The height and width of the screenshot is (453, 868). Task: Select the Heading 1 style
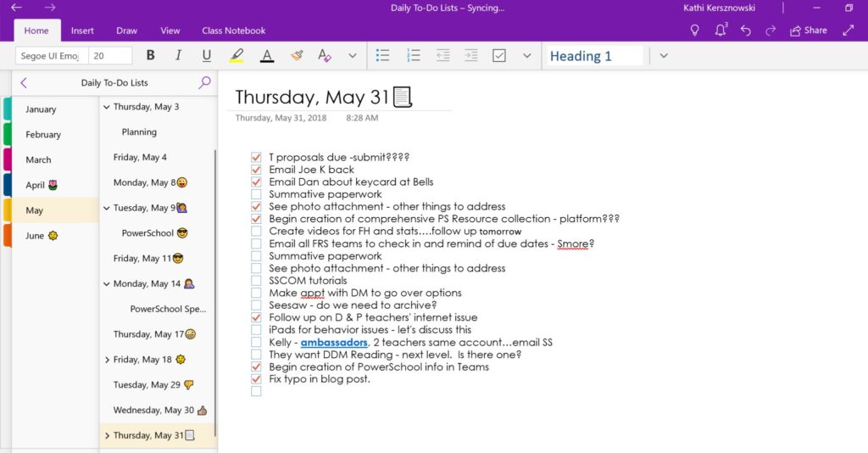pos(595,56)
